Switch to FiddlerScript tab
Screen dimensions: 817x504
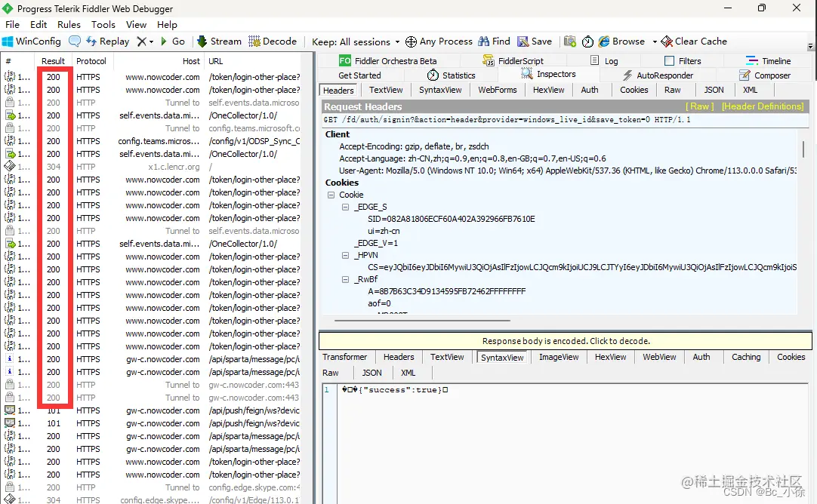(513, 61)
